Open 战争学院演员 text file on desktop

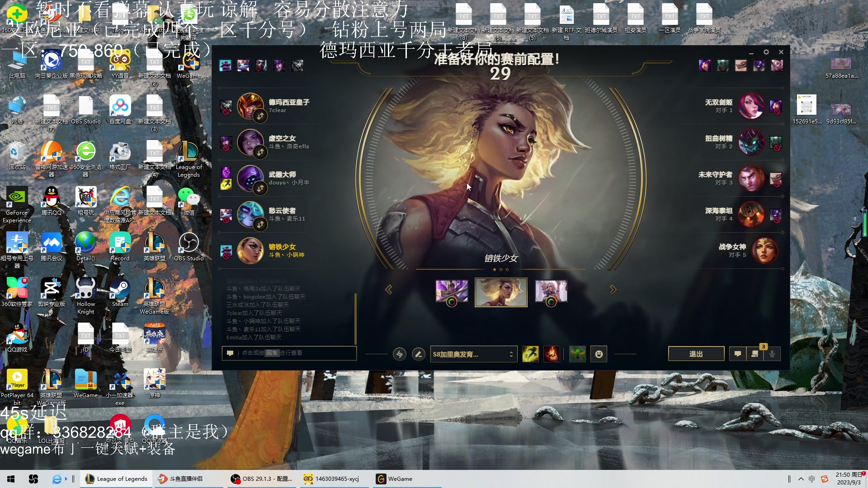coord(704,18)
